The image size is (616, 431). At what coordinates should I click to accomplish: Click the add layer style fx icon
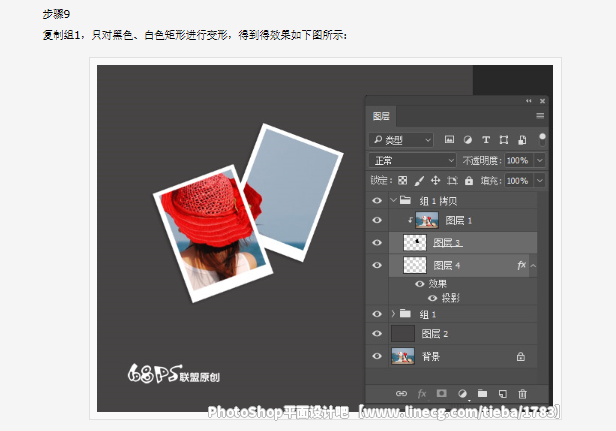pyautogui.click(x=422, y=393)
